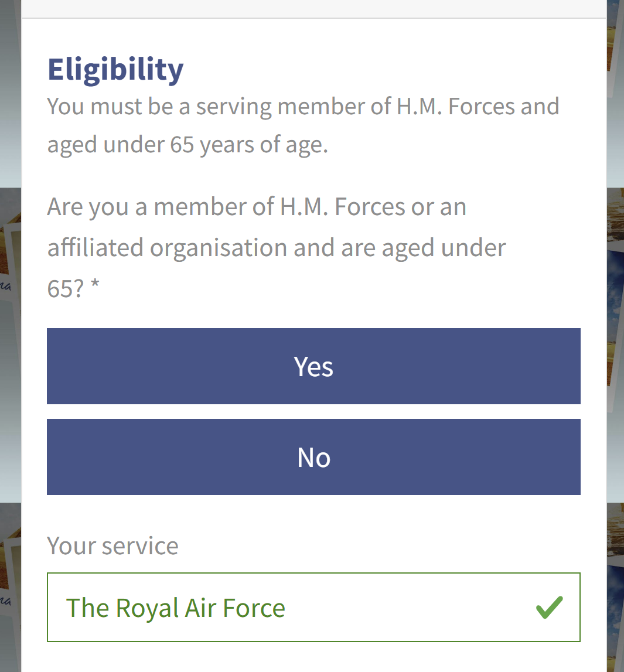624x672 pixels.
Task: Click the sandy photo on the right, beside the question
Action: coord(616,217)
